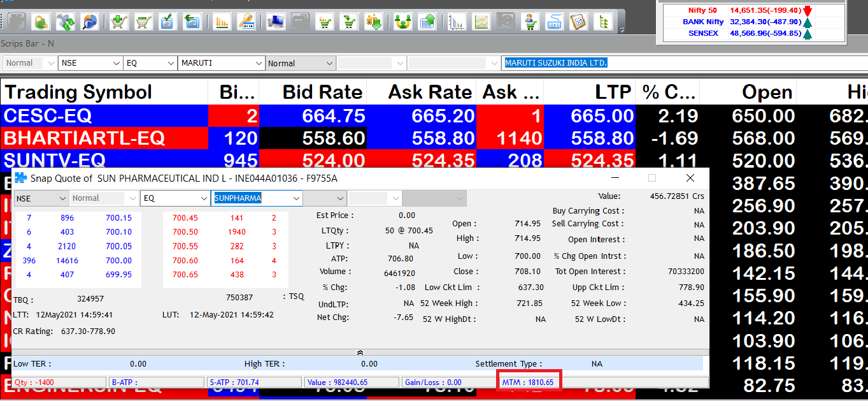Click the 52 Week High value 721.85
Image resolution: width=868 pixels, height=401 pixels.
[530, 303]
